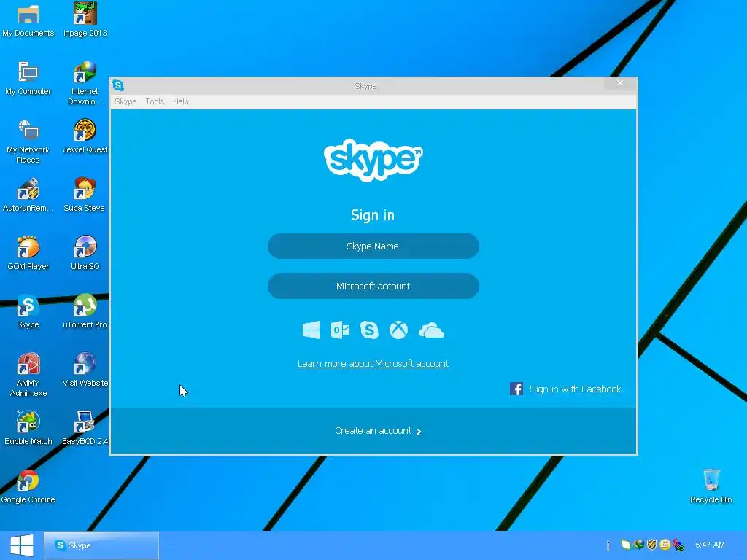Click Skype taskbar button
The width and height of the screenshot is (747, 560).
pos(101,545)
